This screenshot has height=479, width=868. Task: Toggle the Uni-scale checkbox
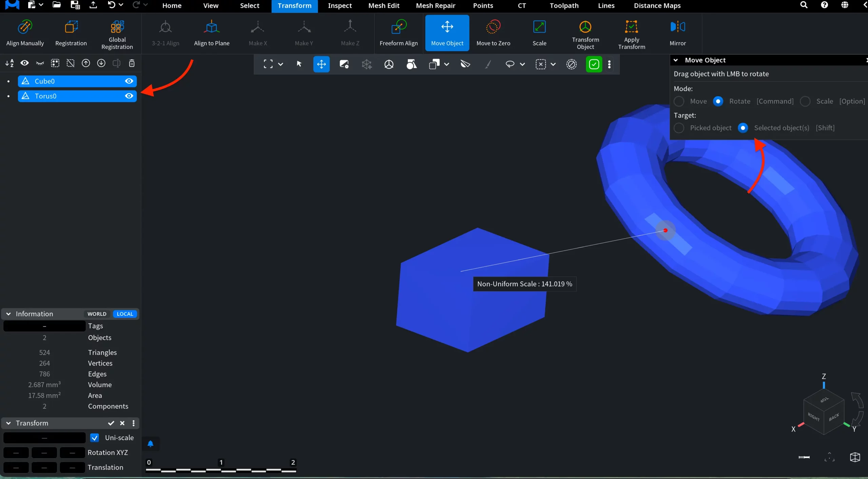[95, 438]
